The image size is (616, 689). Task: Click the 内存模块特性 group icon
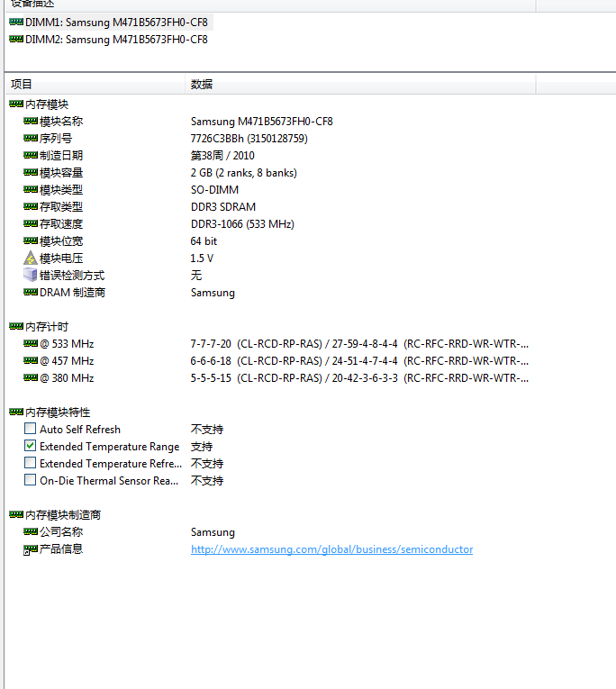(16, 412)
